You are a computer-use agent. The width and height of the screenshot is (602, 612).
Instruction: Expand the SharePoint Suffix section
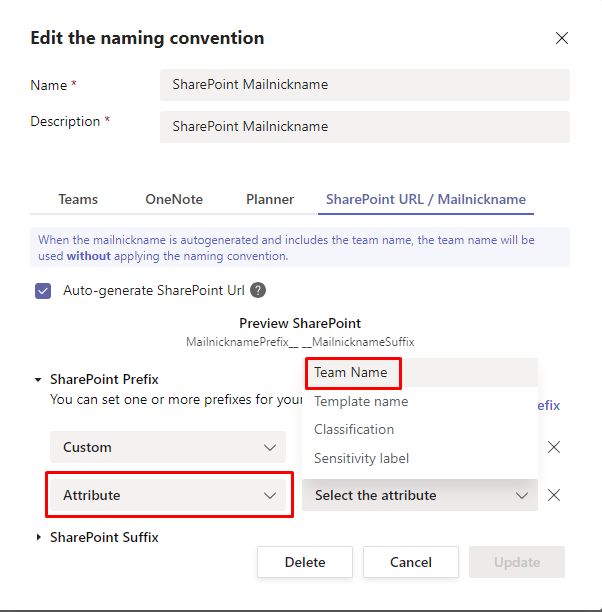tap(38, 537)
